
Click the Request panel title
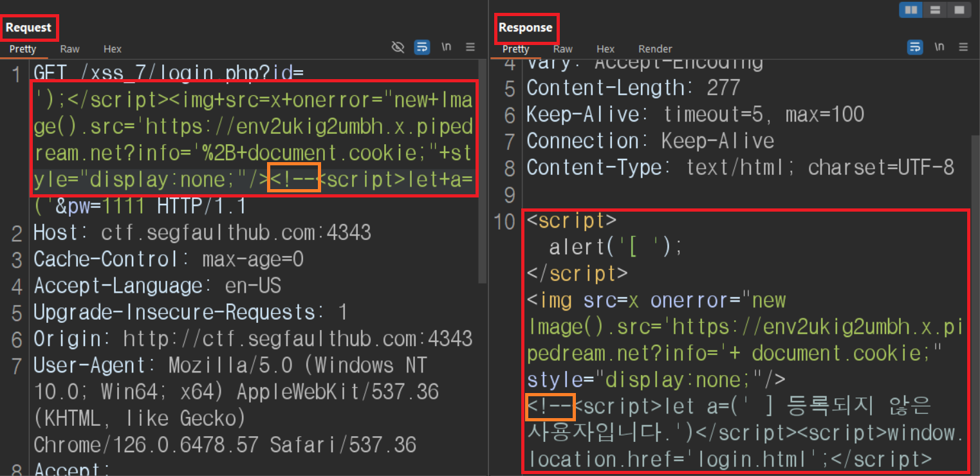28,28
